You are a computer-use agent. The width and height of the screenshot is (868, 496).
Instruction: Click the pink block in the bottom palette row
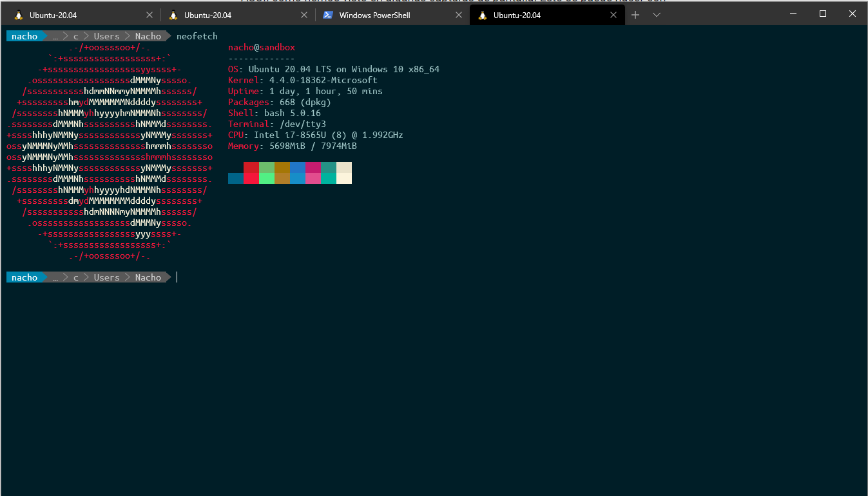(x=313, y=178)
